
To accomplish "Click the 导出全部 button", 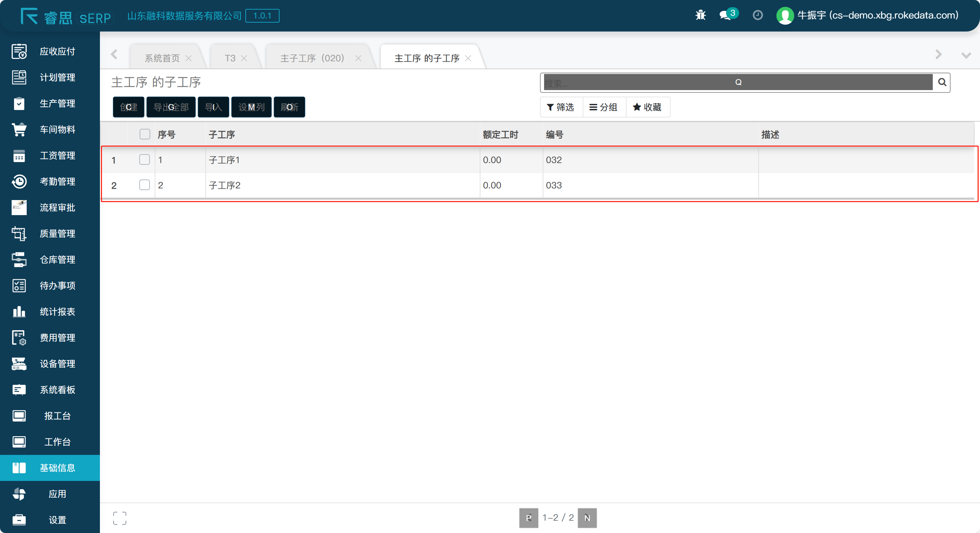I will pos(171,107).
